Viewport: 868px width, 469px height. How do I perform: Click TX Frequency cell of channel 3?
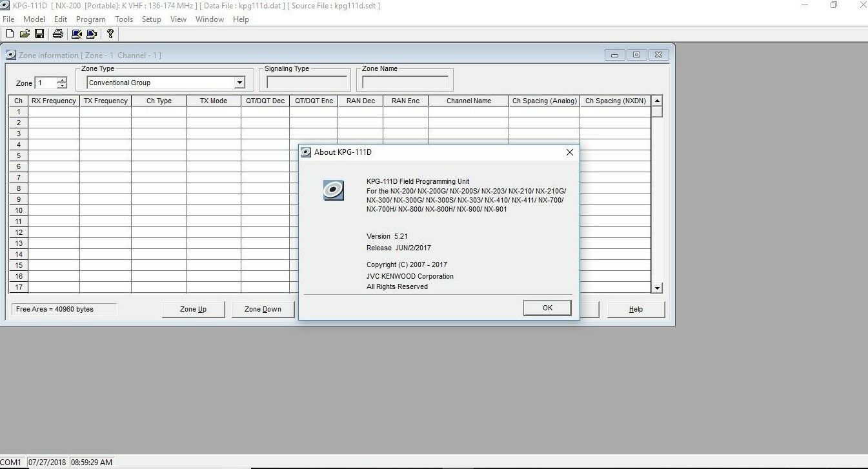(x=106, y=134)
